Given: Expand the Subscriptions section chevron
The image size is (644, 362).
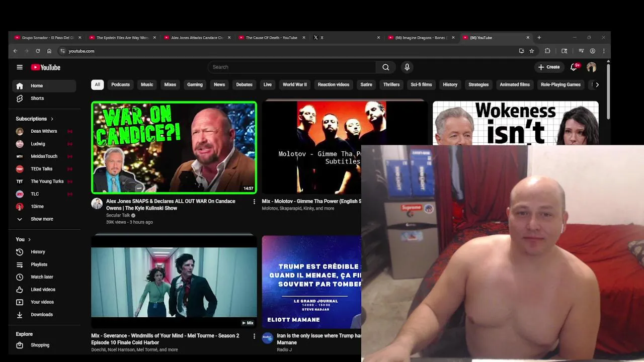Looking at the screenshot, I should (x=52, y=119).
